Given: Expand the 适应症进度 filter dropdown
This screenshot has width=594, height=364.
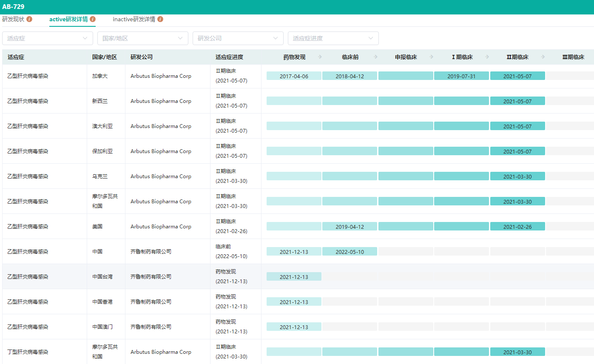Looking at the screenshot, I should 333,38.
